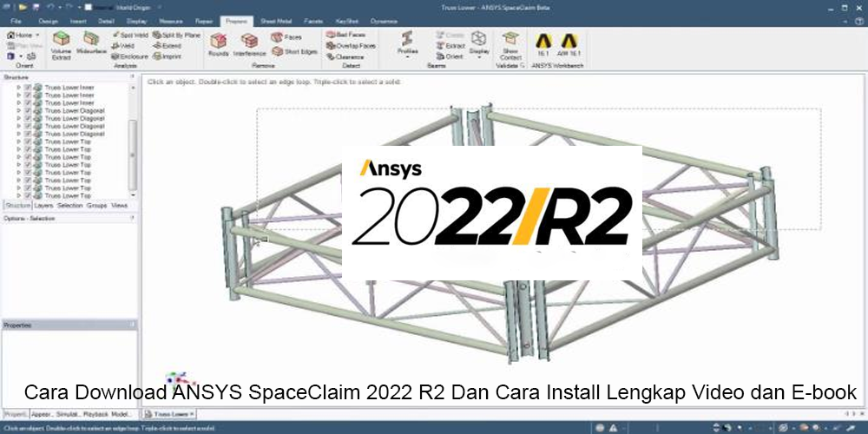Open the Facets ribbon tab
The image size is (868, 434).
tap(313, 21)
